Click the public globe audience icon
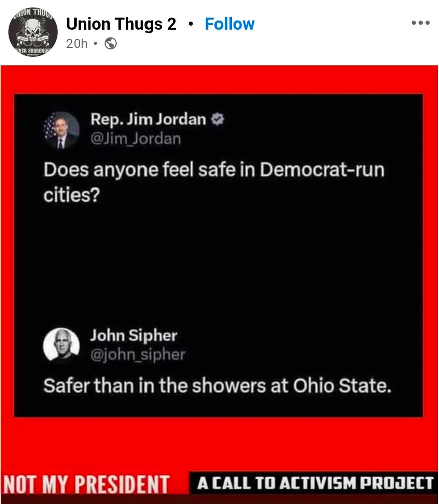The height and width of the screenshot is (504, 439). (110, 43)
